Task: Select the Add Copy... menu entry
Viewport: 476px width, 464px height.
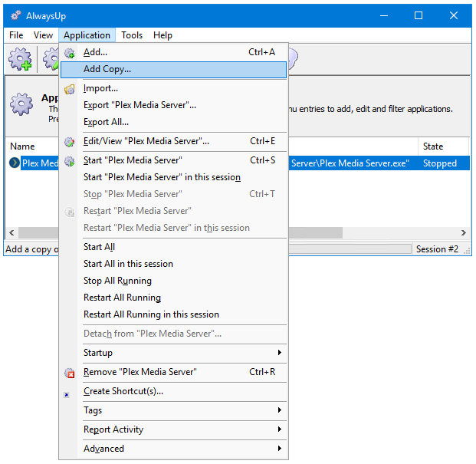Action: (174, 70)
